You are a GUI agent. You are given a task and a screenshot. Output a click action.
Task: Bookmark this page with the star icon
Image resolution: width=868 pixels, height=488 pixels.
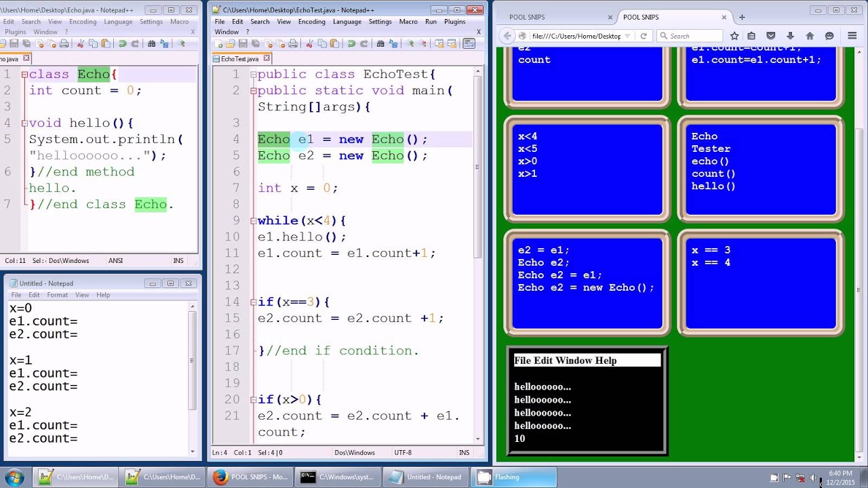[734, 36]
